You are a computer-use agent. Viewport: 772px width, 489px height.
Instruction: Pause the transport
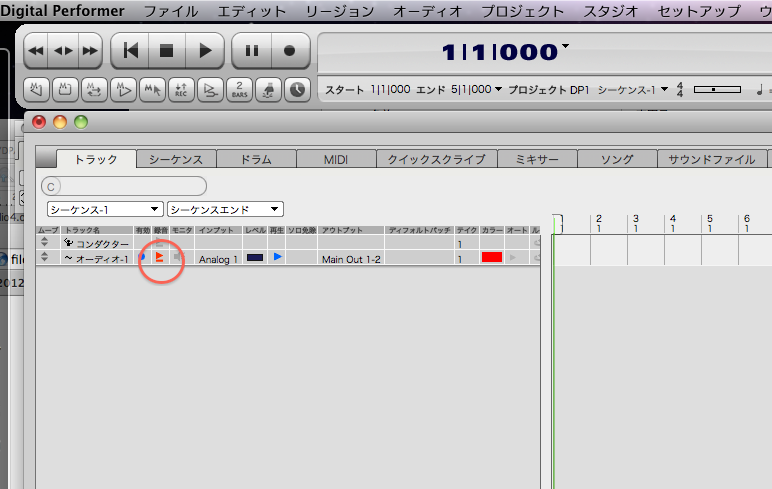coord(252,51)
